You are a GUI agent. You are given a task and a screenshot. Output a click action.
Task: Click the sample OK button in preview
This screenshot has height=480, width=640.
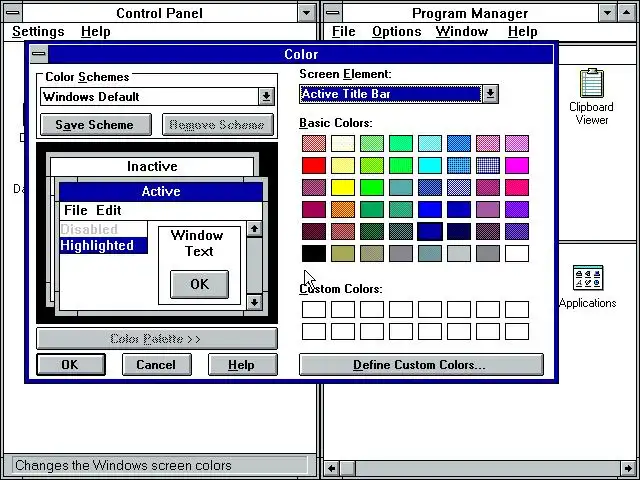point(199,284)
